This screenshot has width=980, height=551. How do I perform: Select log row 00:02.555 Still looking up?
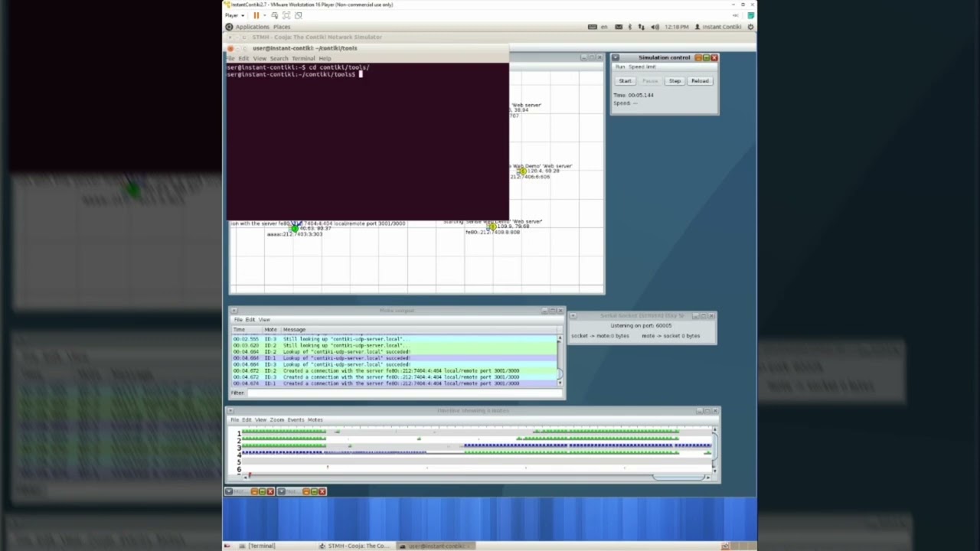[x=395, y=338]
